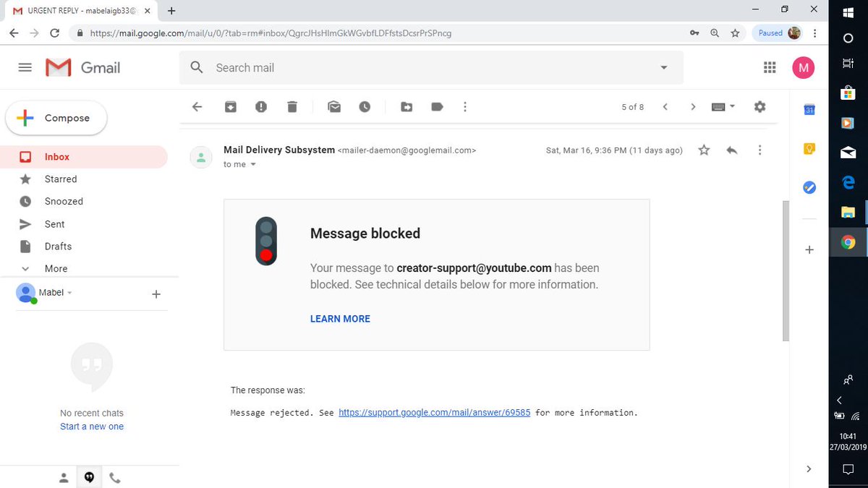The width and height of the screenshot is (868, 488).
Task: Open Windows Action Center notifications
Action: (848, 469)
